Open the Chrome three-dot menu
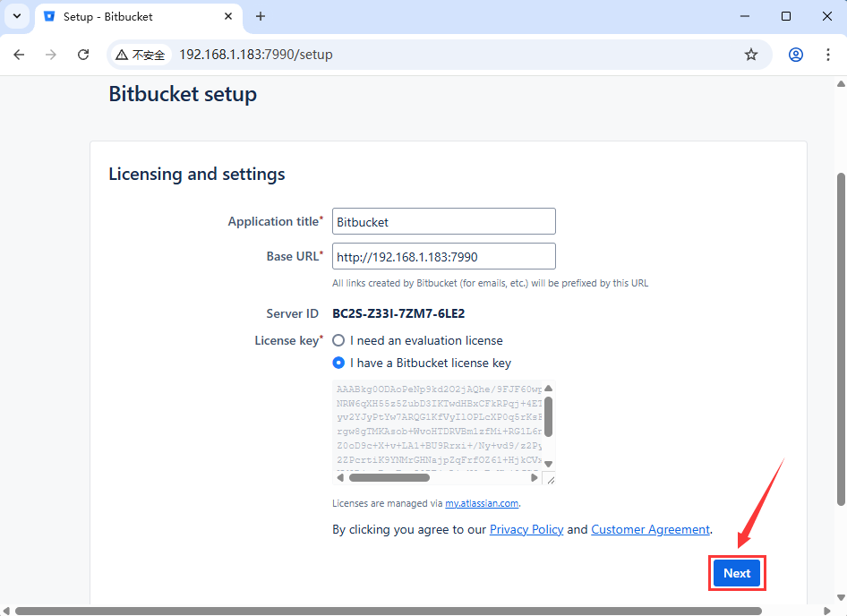This screenshot has height=616, width=847. point(828,55)
